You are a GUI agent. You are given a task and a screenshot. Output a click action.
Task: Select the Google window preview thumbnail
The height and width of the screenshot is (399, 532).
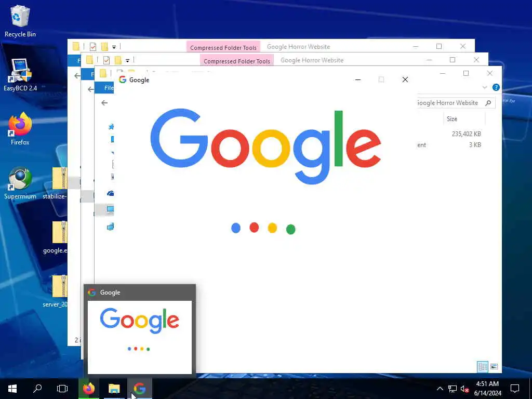pos(140,337)
